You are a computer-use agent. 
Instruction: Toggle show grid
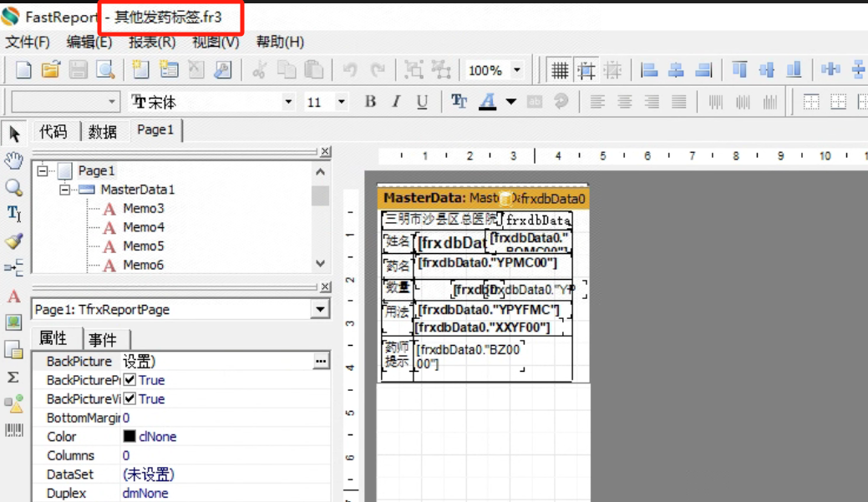point(559,70)
